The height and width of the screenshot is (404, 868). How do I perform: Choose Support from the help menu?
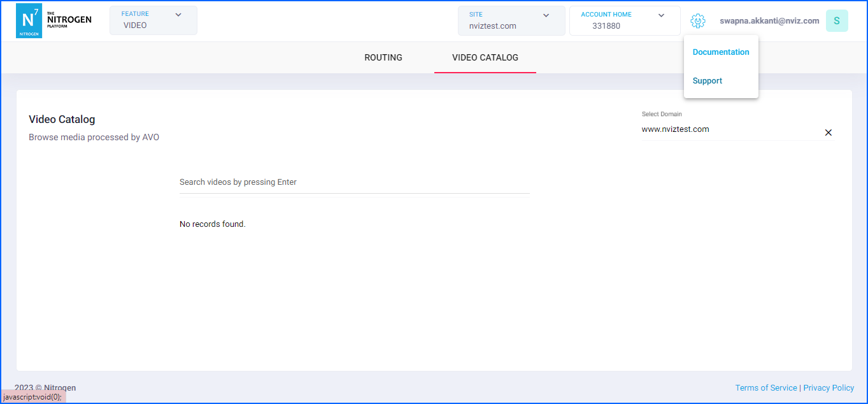(708, 81)
